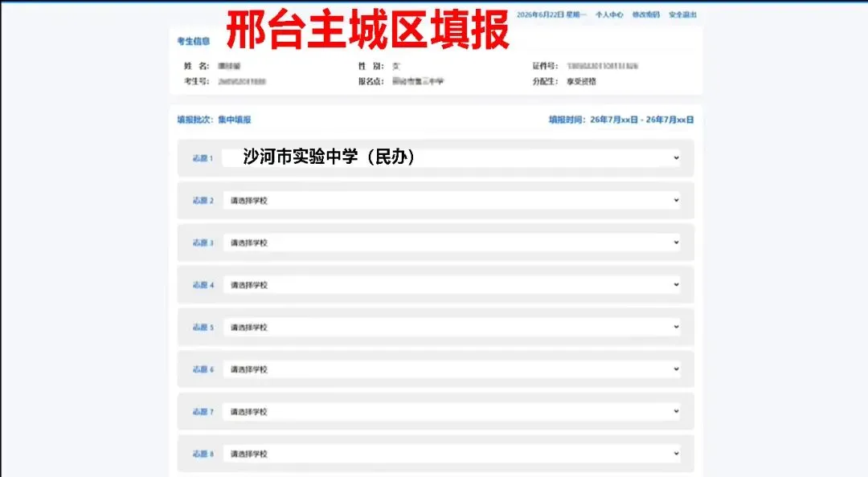The image size is (868, 477).
Task: Click the 填报批次: 集中填报 text
Action: coord(214,120)
